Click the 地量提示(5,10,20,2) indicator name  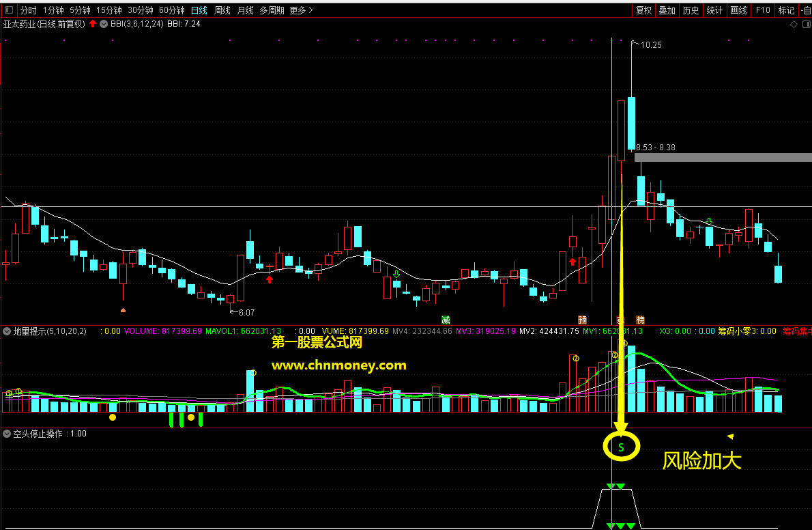pos(50,331)
